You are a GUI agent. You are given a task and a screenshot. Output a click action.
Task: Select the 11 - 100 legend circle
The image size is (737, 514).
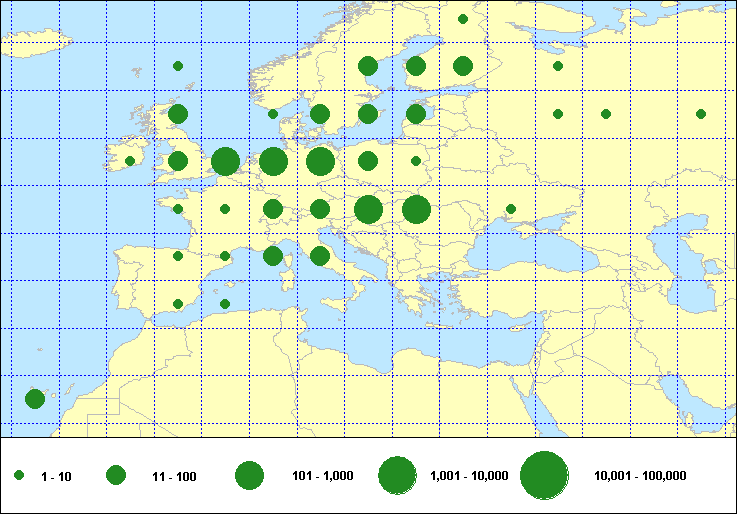(x=116, y=477)
